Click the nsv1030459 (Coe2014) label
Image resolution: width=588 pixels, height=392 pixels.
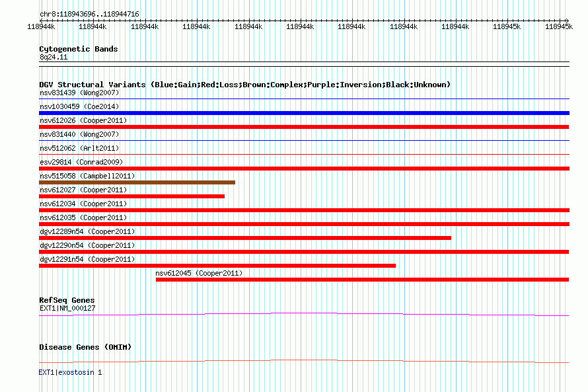[79, 106]
